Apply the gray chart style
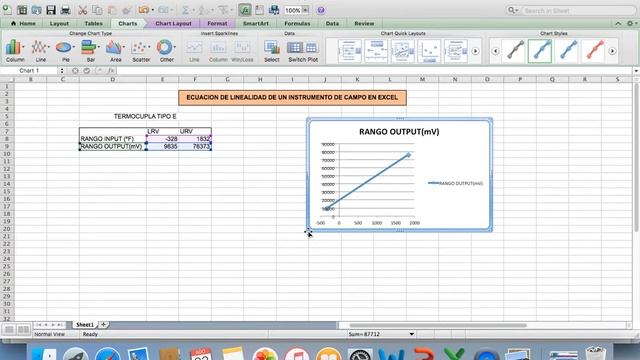This screenshot has height=360, width=640. tap(515, 51)
